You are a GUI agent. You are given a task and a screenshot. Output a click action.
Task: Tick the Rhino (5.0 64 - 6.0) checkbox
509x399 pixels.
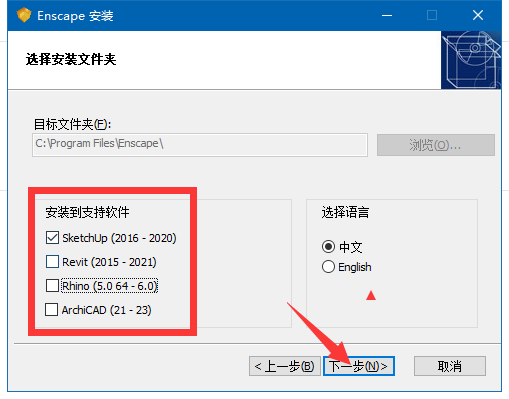click(x=52, y=286)
